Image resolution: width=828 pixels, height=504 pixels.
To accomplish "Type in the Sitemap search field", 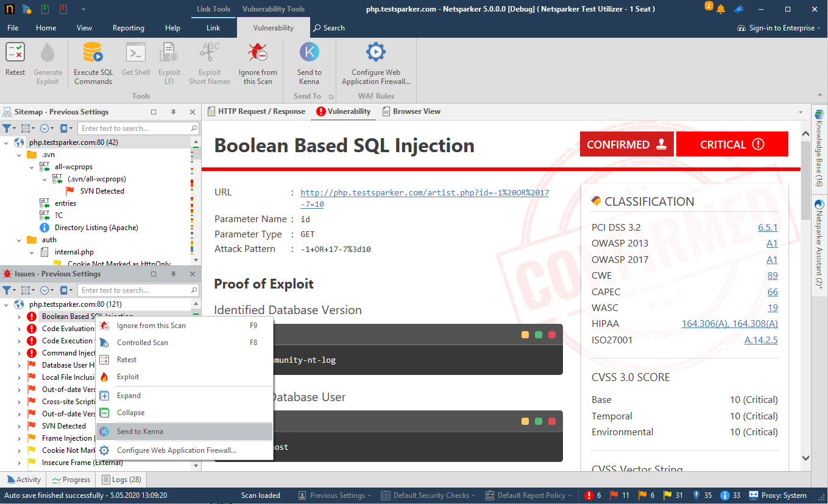I will (x=138, y=128).
